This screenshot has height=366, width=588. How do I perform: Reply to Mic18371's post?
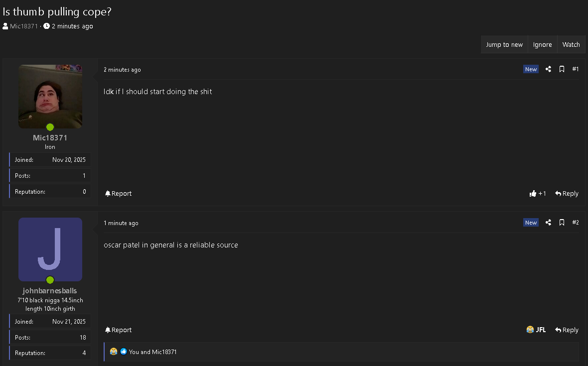(567, 194)
